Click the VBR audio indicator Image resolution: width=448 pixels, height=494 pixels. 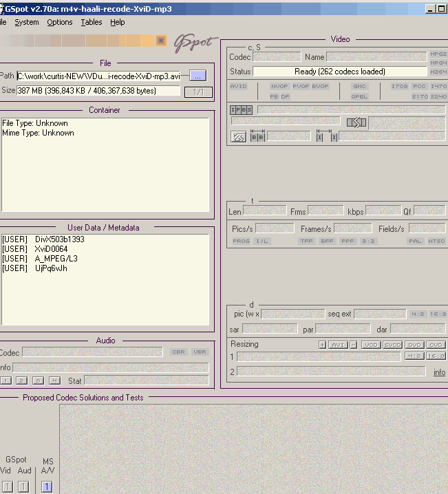(200, 352)
